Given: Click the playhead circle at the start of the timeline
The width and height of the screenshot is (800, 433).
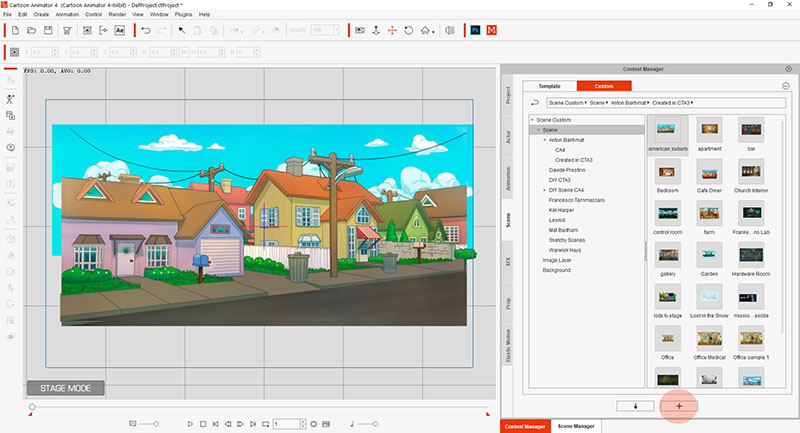Looking at the screenshot, I should point(32,406).
